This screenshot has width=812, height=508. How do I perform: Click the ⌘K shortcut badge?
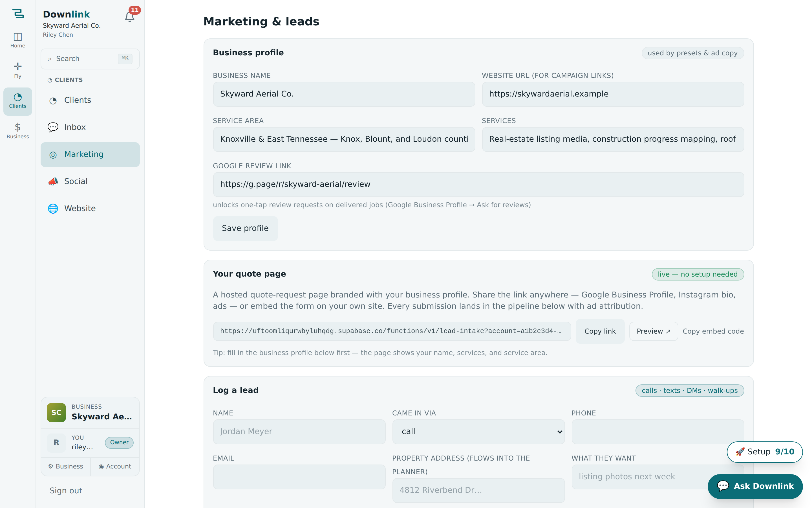tap(125, 58)
